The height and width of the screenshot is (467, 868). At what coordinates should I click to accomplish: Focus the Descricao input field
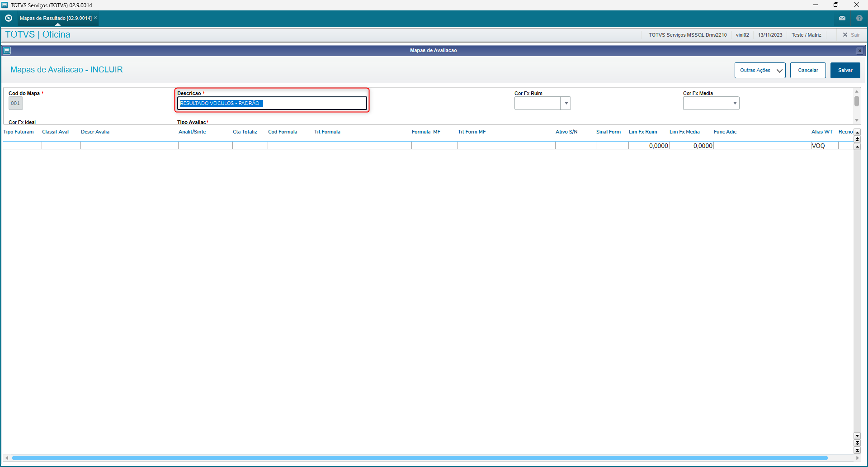[x=272, y=103]
